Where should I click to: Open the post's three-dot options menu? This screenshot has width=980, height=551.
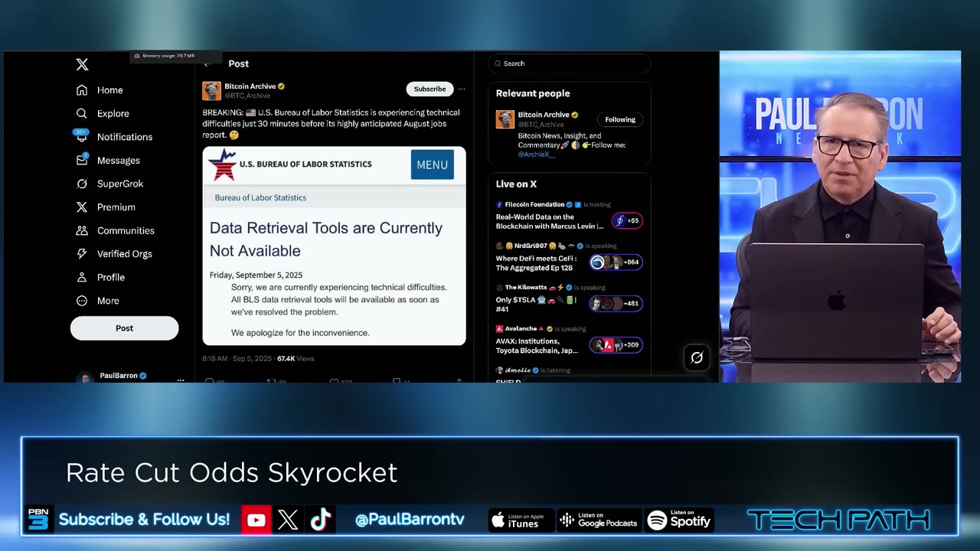462,90
